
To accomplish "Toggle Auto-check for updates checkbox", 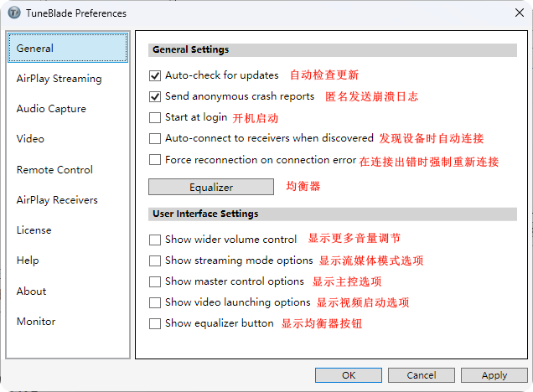I will (x=155, y=75).
